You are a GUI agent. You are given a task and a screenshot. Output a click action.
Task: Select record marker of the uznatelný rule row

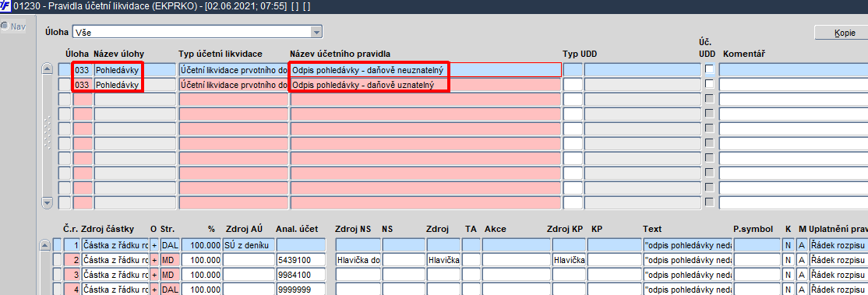click(x=65, y=85)
